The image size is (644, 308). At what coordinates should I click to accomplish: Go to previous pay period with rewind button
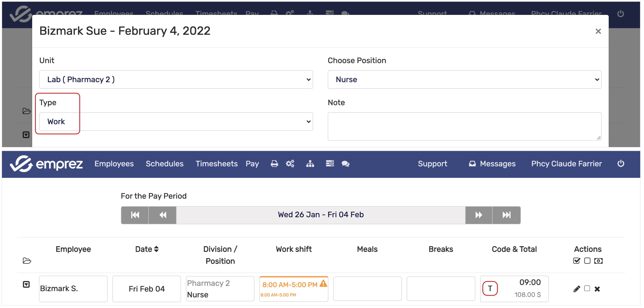coord(163,215)
